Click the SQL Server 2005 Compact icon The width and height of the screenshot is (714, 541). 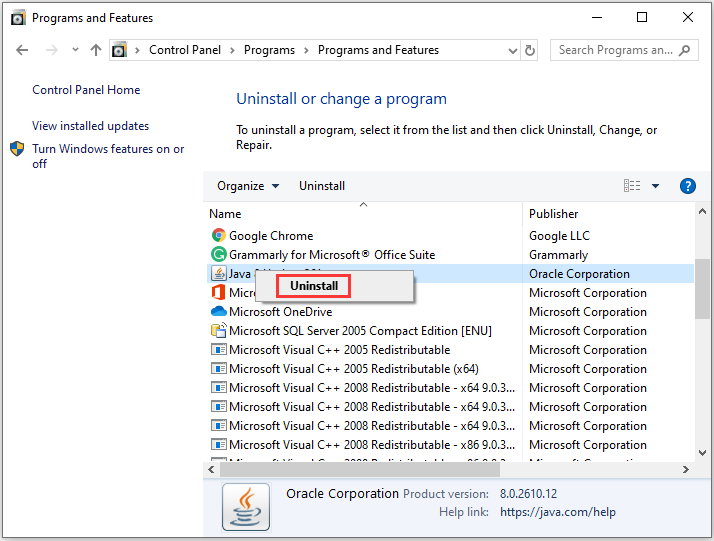[x=219, y=330]
